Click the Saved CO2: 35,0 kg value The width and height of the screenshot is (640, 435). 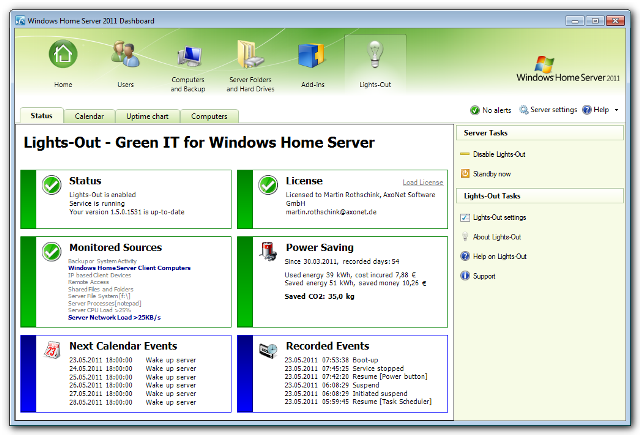(x=319, y=297)
